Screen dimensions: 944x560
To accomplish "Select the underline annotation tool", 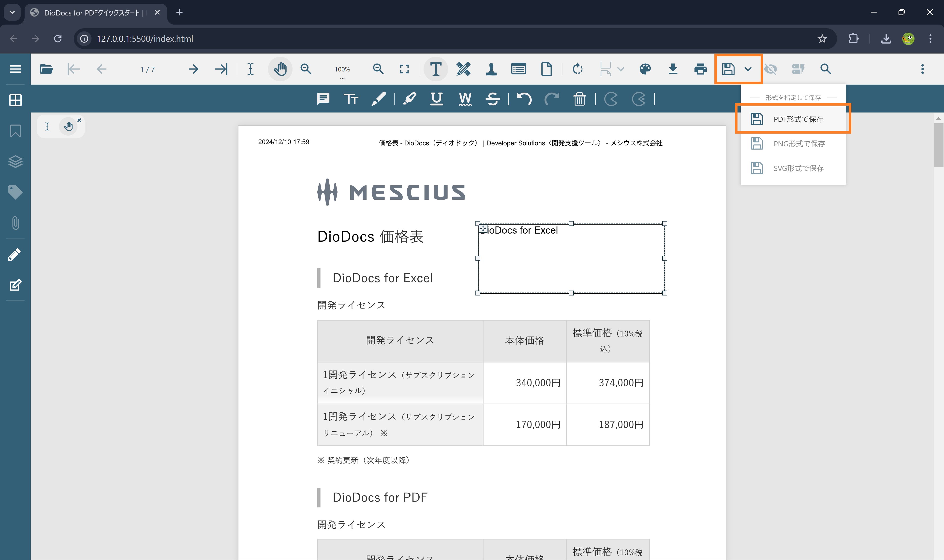I will (x=437, y=99).
